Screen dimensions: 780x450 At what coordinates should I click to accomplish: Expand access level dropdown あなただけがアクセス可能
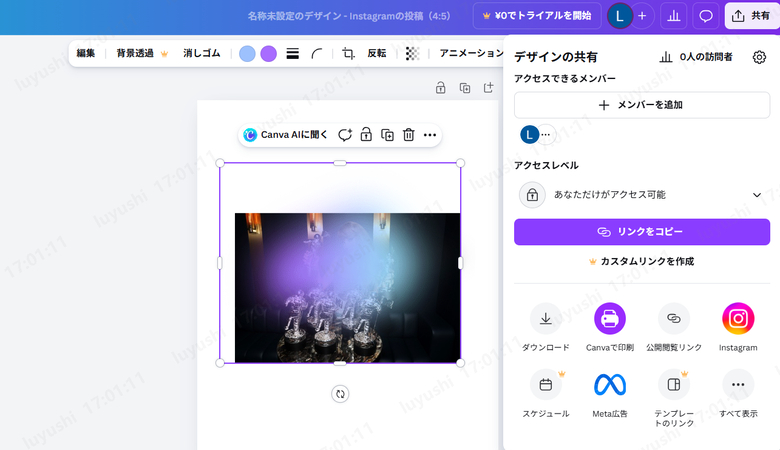coord(642,194)
